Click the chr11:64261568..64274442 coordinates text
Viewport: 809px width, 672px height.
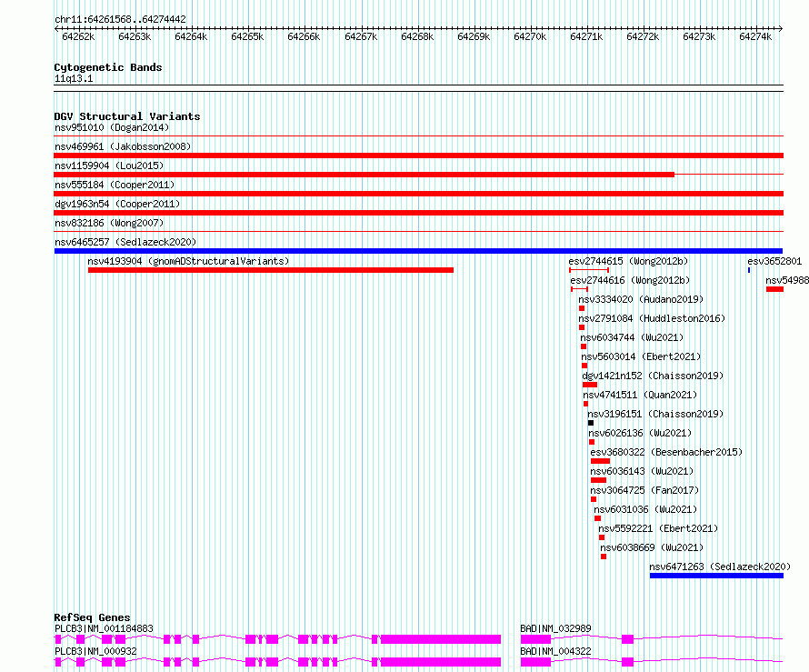(120, 20)
